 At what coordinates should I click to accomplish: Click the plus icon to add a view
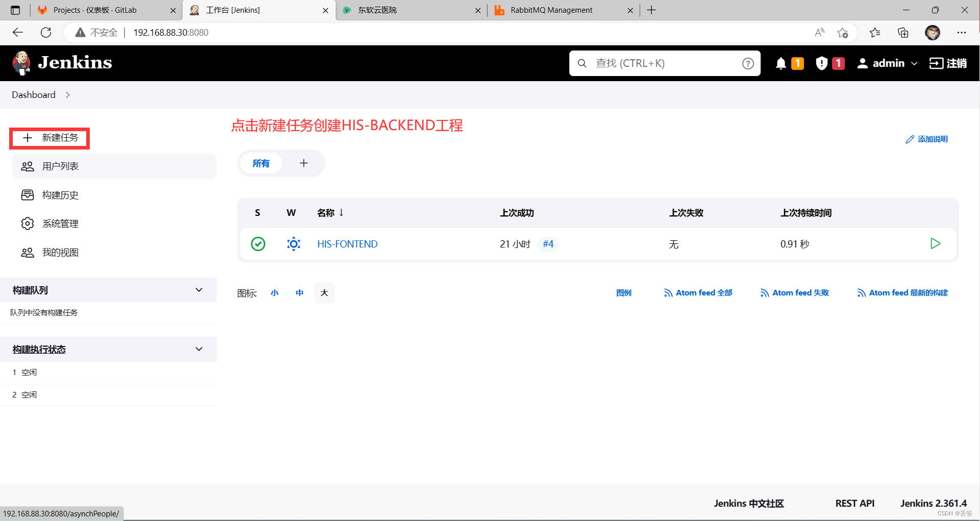tap(304, 163)
